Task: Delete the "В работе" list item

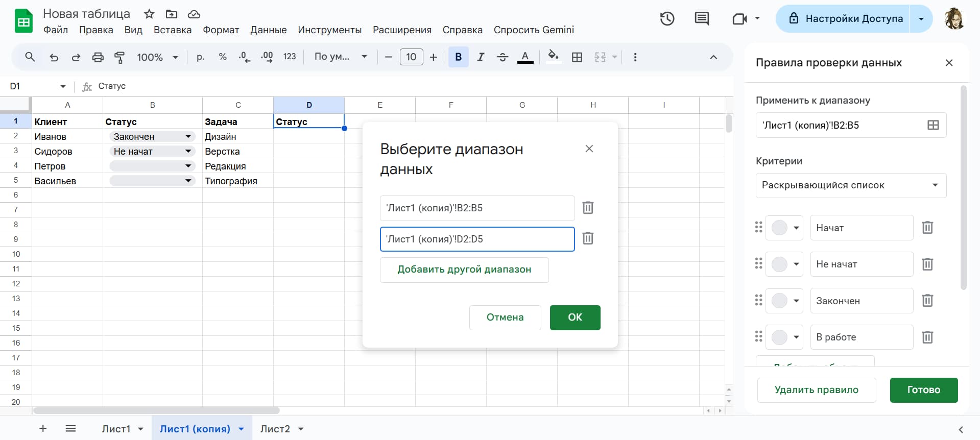Action: (927, 337)
